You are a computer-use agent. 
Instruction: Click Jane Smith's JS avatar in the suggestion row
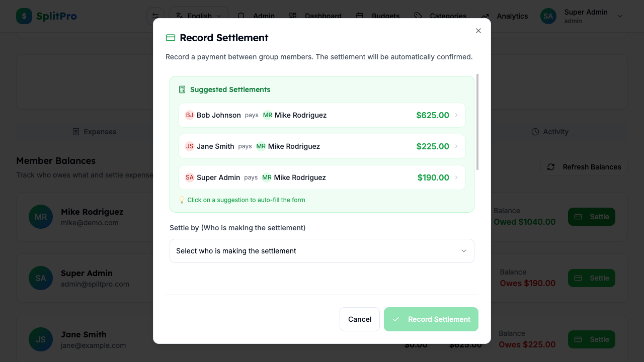coord(190,146)
